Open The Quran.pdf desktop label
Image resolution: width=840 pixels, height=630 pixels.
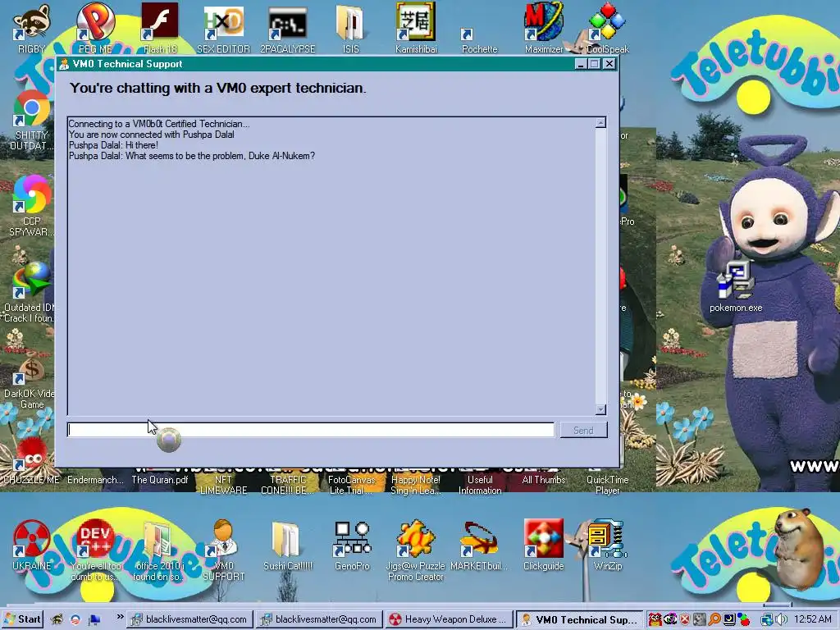(160, 480)
